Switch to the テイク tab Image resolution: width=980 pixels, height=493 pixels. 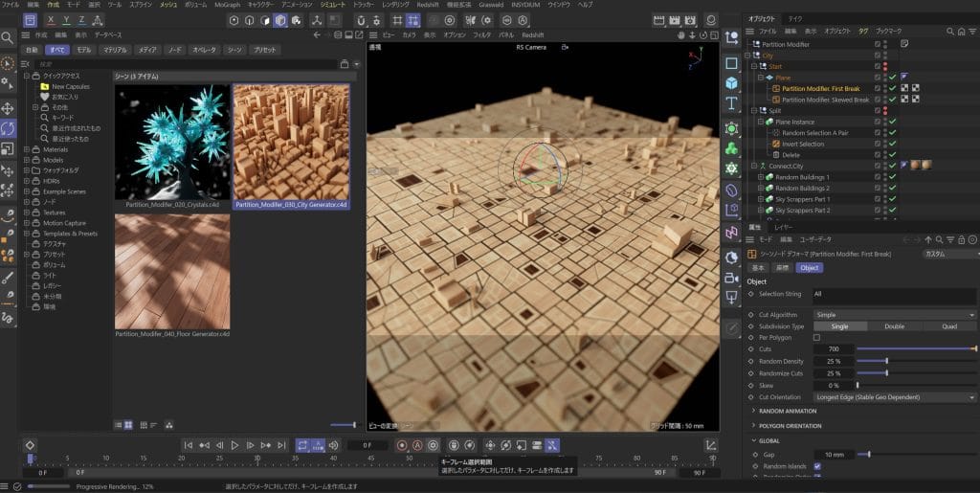pyautogui.click(x=795, y=19)
